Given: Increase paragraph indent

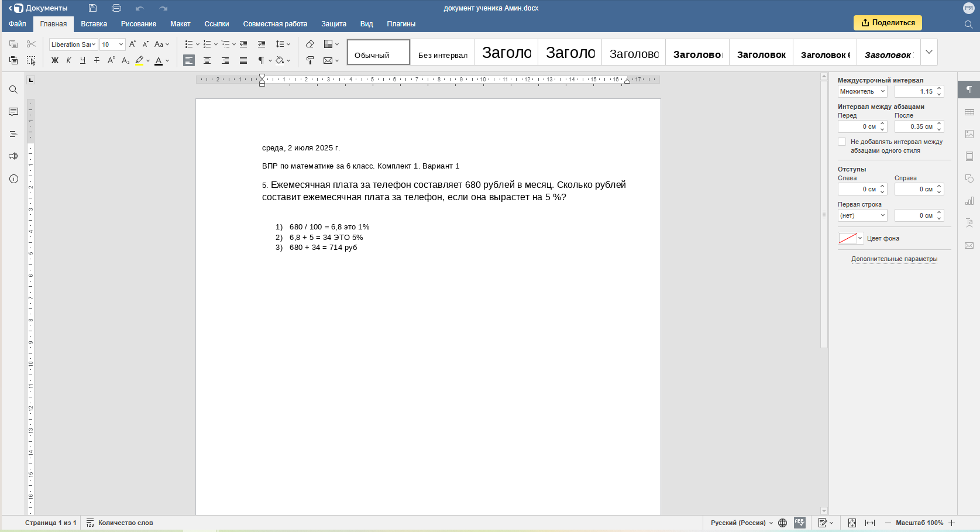Looking at the screenshot, I should 262,44.
